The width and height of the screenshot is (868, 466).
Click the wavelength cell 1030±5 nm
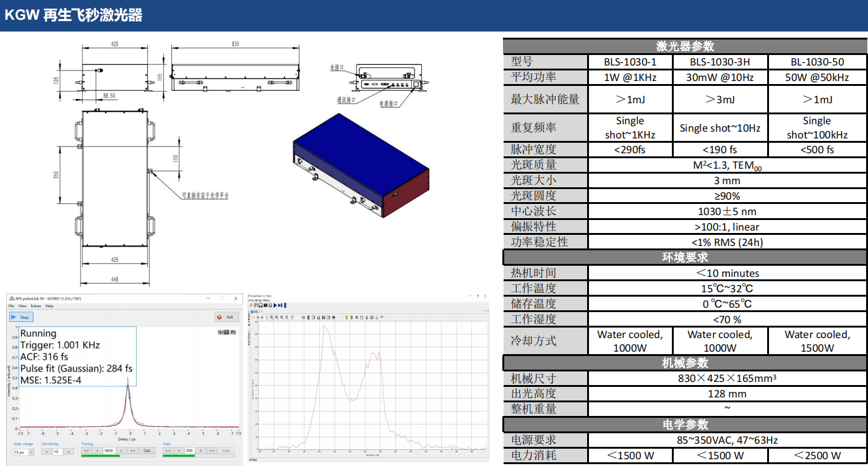pyautogui.click(x=727, y=211)
